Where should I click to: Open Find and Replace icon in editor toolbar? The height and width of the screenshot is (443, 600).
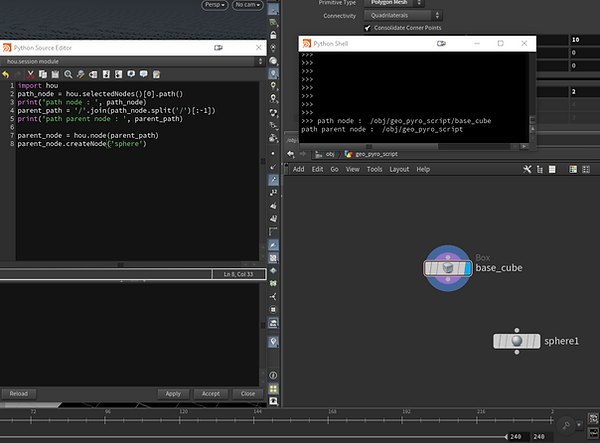[80, 74]
